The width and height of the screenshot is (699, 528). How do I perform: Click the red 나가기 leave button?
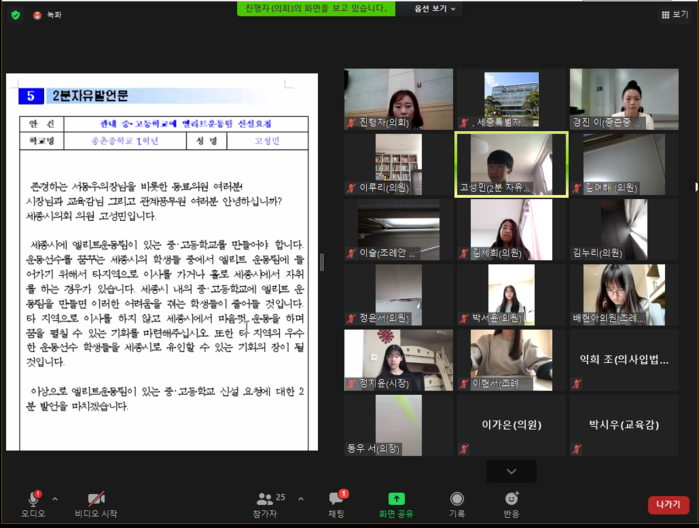[x=667, y=505]
